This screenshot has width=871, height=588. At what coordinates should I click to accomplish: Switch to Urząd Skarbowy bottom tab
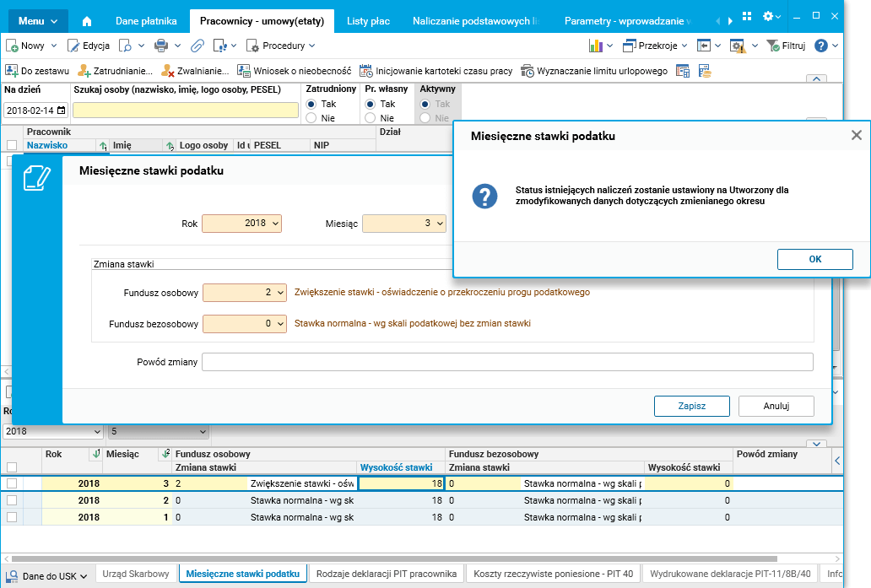[136, 574]
